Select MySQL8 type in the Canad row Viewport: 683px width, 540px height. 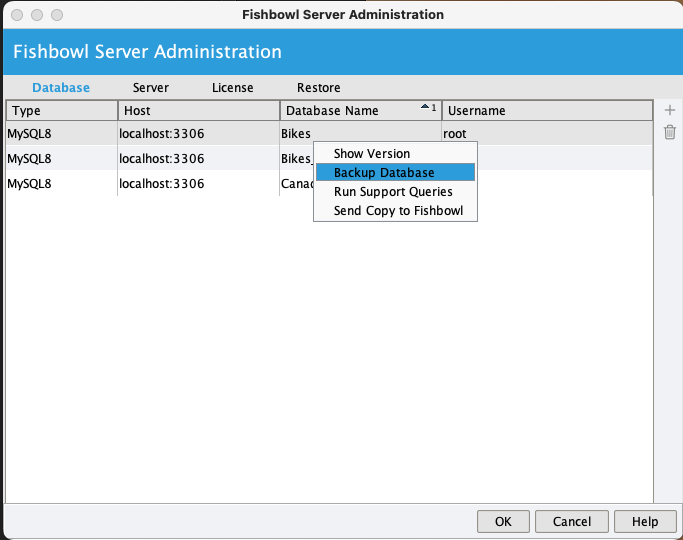(x=61, y=183)
